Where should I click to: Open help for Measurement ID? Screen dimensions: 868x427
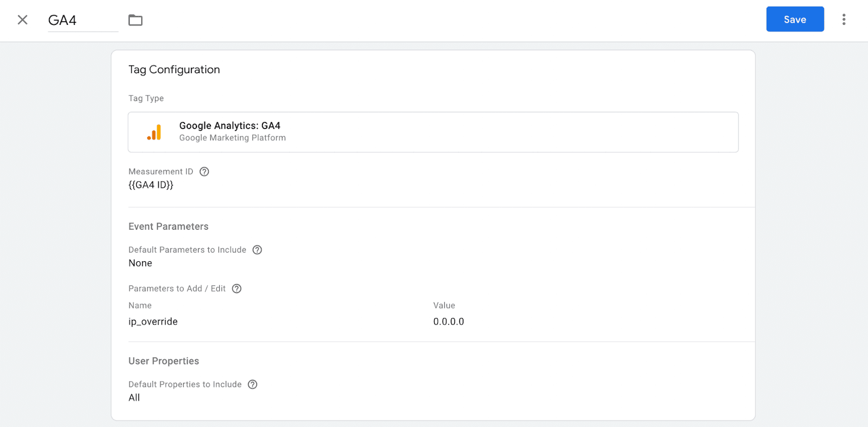205,172
